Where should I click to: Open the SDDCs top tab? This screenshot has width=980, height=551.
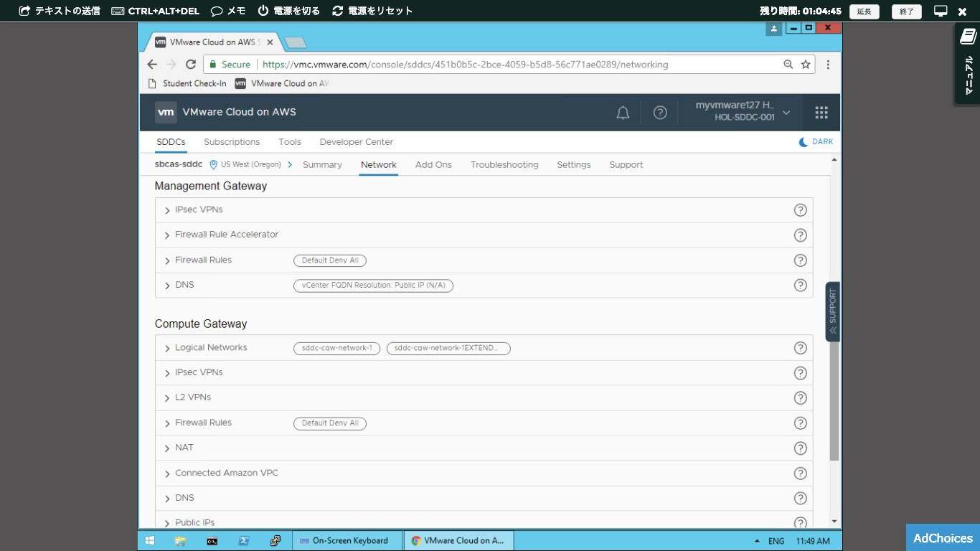click(171, 142)
